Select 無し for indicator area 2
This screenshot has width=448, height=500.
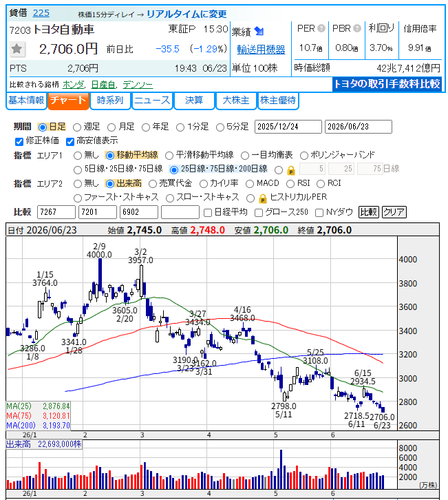click(x=78, y=184)
